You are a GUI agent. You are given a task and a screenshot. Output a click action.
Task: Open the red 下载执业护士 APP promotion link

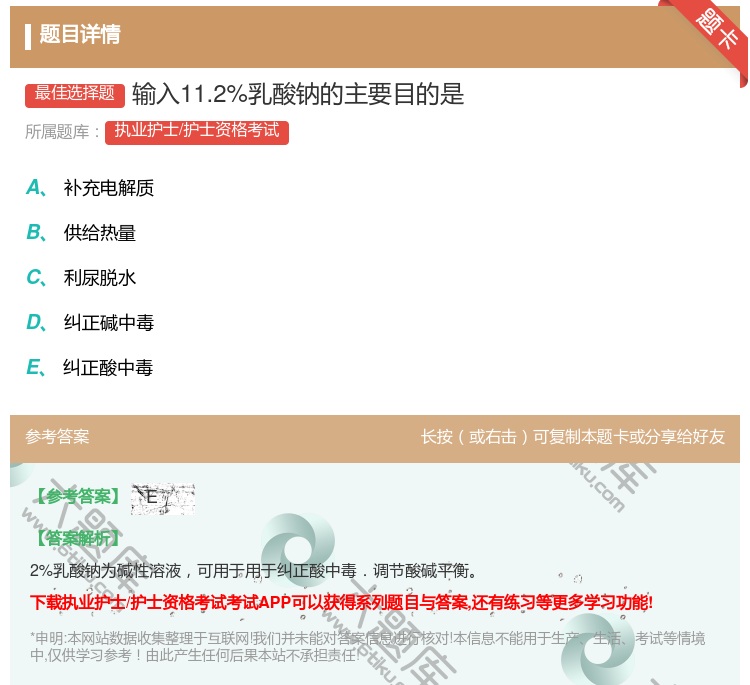(x=342, y=602)
